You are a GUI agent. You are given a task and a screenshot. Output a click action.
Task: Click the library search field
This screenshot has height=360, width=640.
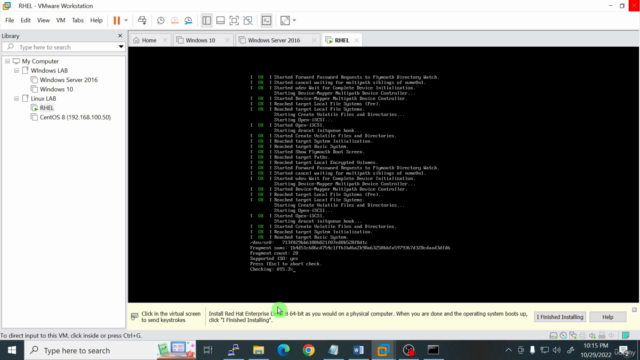(x=63, y=47)
